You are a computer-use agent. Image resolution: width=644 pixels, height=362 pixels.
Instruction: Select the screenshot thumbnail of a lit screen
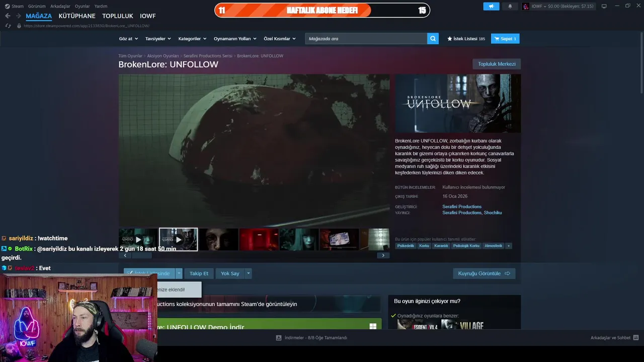(x=339, y=239)
